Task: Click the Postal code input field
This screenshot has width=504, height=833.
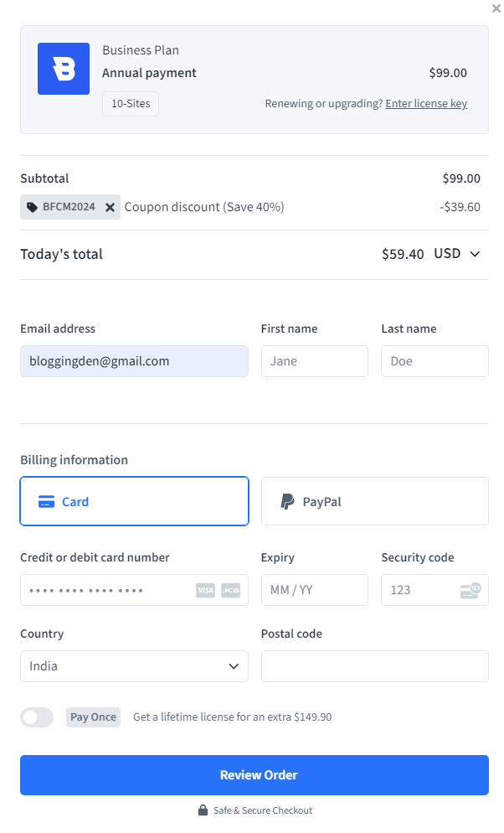Action: click(374, 666)
